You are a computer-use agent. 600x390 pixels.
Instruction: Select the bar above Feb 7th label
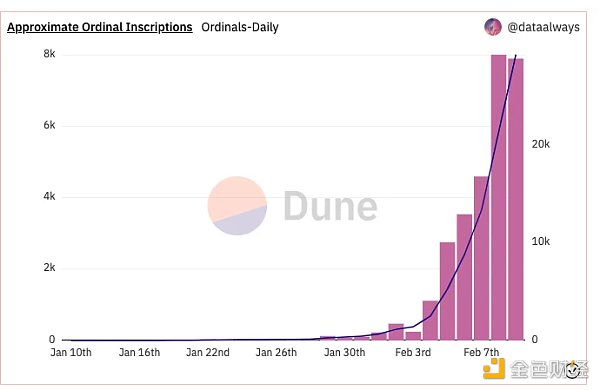tap(481, 258)
